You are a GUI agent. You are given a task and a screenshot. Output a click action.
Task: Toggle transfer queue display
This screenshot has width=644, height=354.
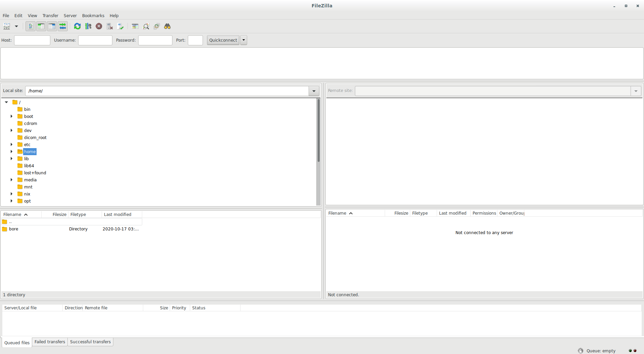point(63,26)
